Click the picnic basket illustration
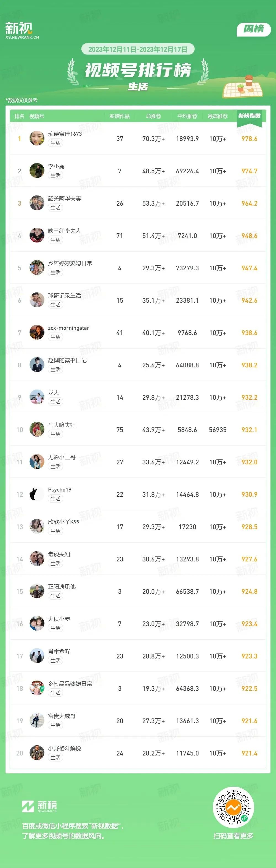Viewport: 276px width, 868px height. (x=243, y=87)
